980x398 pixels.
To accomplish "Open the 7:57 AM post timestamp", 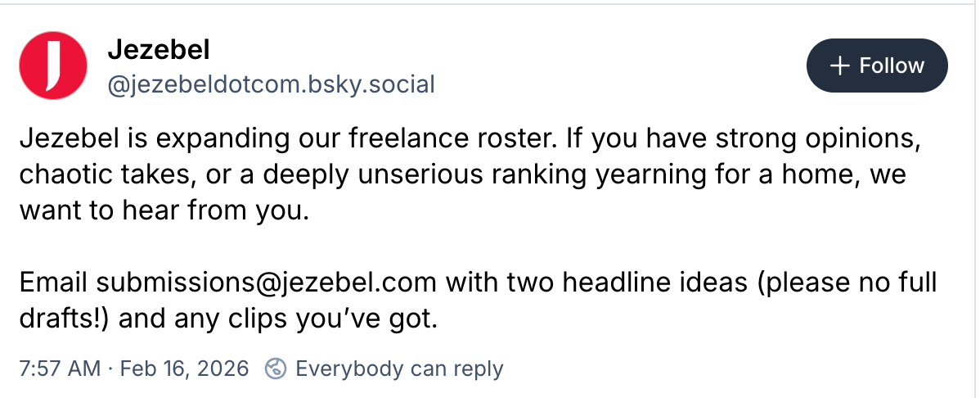I will tap(59, 369).
